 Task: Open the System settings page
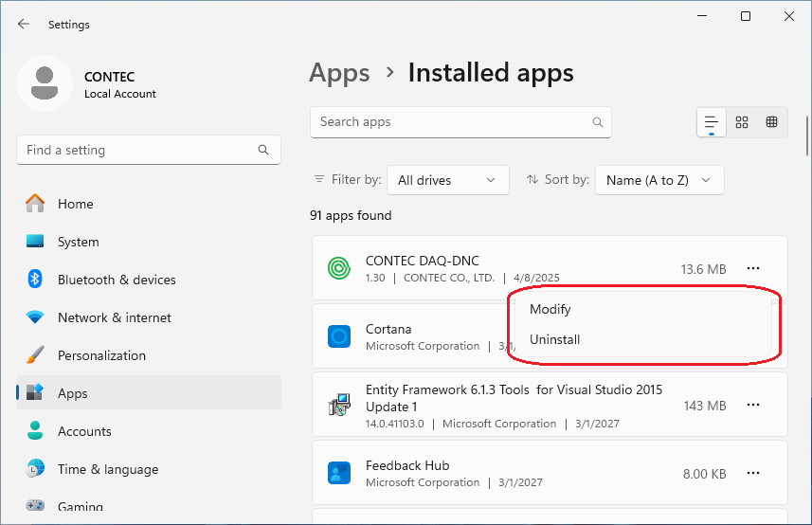[x=149, y=242]
